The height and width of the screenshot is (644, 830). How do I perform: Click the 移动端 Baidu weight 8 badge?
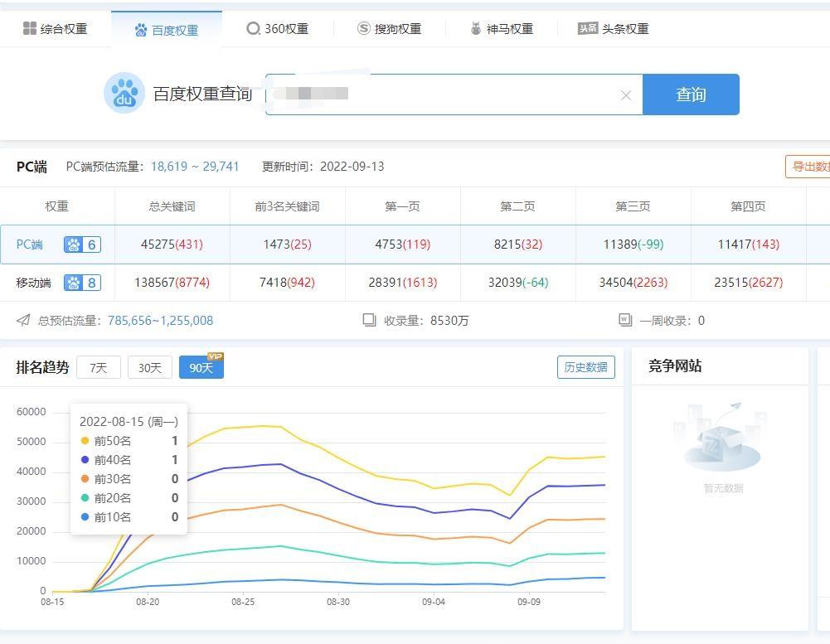(82, 283)
